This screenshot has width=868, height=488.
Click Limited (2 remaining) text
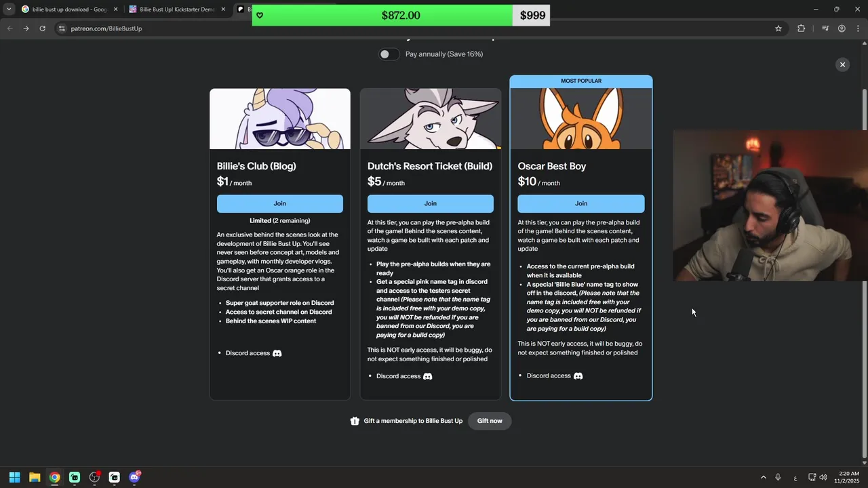pos(279,220)
